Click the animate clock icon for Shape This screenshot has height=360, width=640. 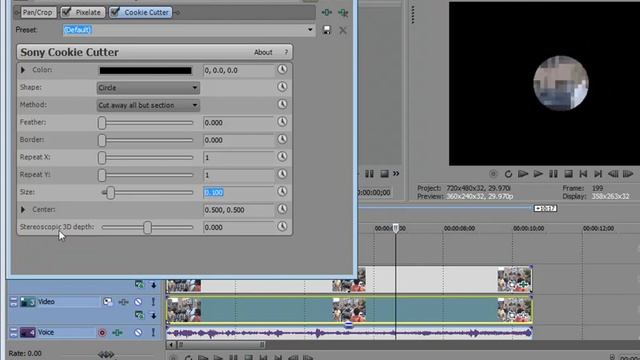pos(282,87)
